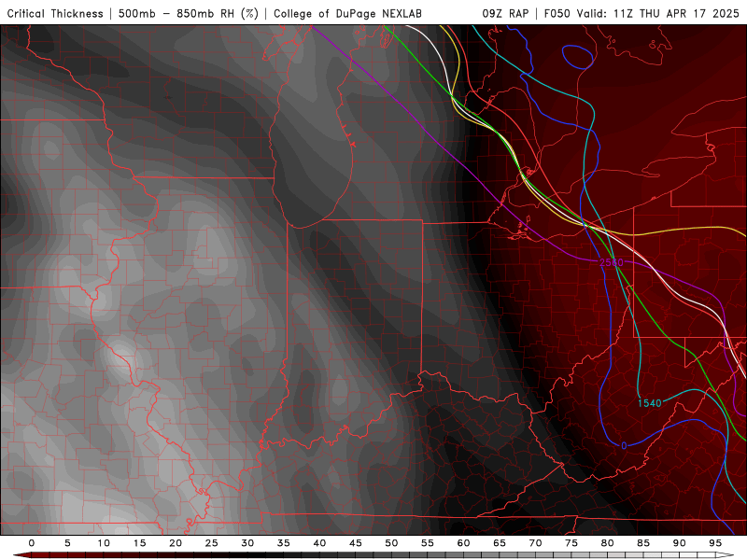
Task: Click the '500mb – 850mb RH (%)' header text
Action: point(189,13)
